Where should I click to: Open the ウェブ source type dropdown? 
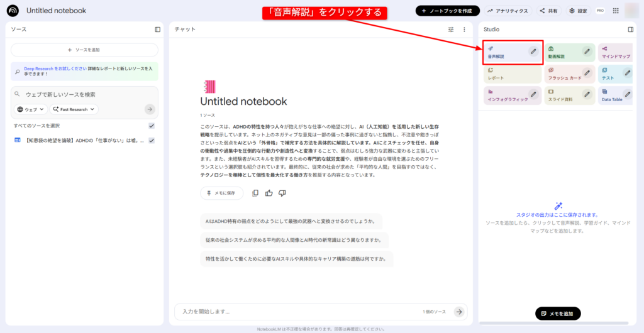31,109
